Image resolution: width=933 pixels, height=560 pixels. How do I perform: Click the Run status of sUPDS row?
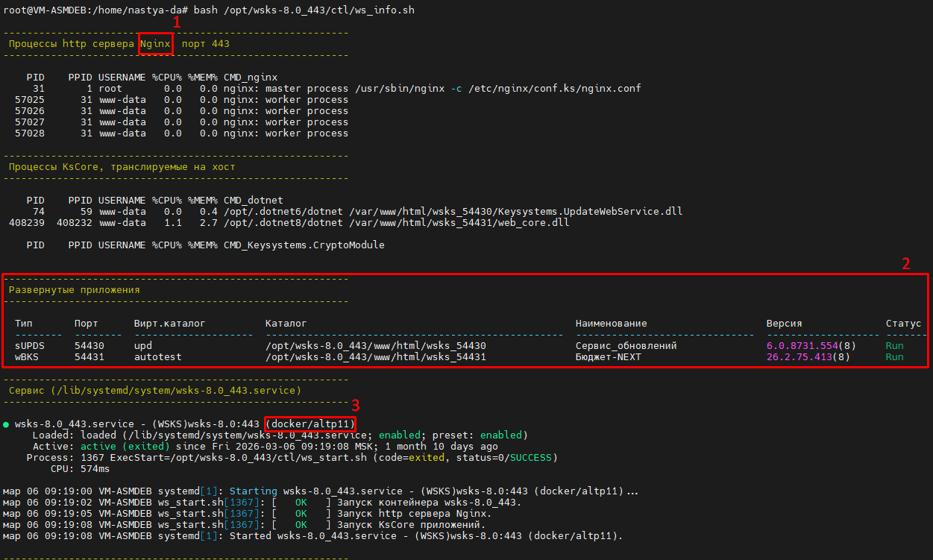click(x=894, y=346)
